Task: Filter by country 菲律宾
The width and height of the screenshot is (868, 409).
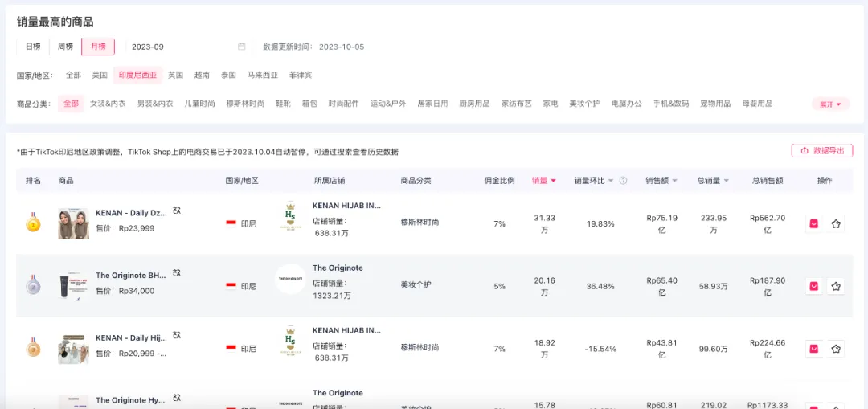Action: pyautogui.click(x=301, y=75)
